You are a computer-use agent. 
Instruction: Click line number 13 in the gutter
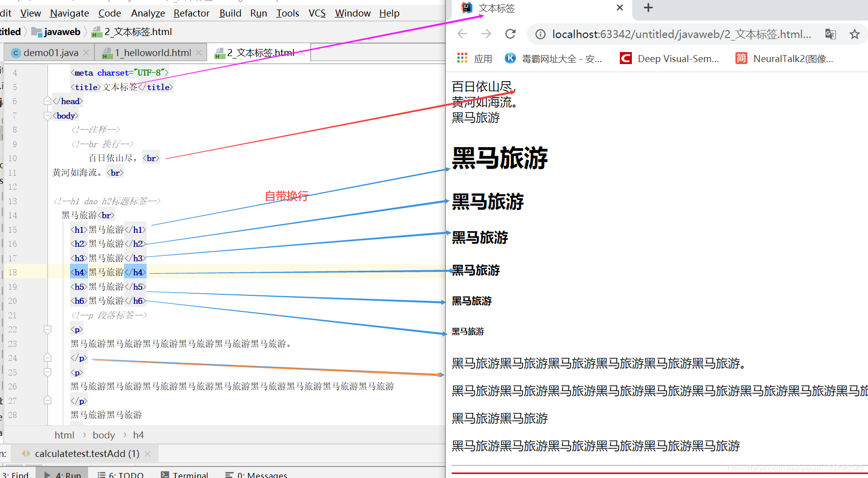click(13, 201)
